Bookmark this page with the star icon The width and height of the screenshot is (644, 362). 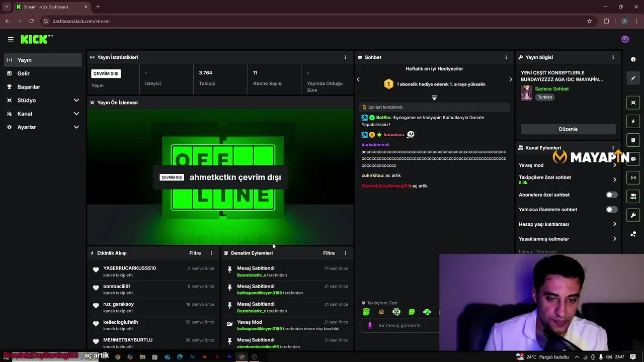(x=590, y=21)
